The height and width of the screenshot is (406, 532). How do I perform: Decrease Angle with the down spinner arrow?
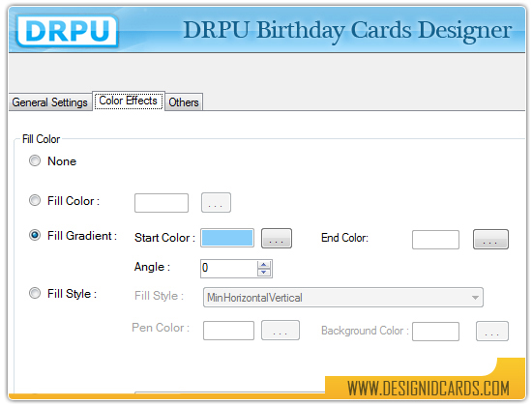tap(264, 273)
